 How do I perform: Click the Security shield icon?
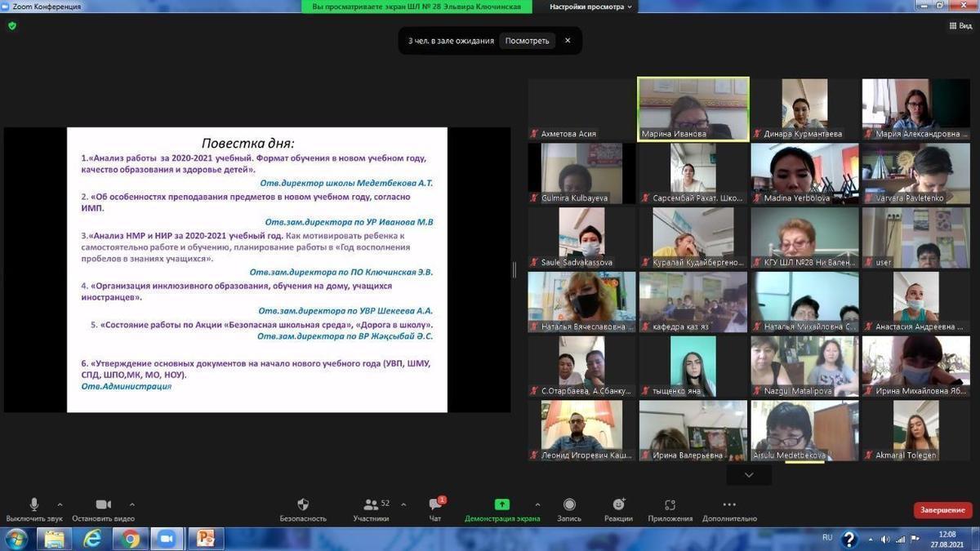click(303, 505)
